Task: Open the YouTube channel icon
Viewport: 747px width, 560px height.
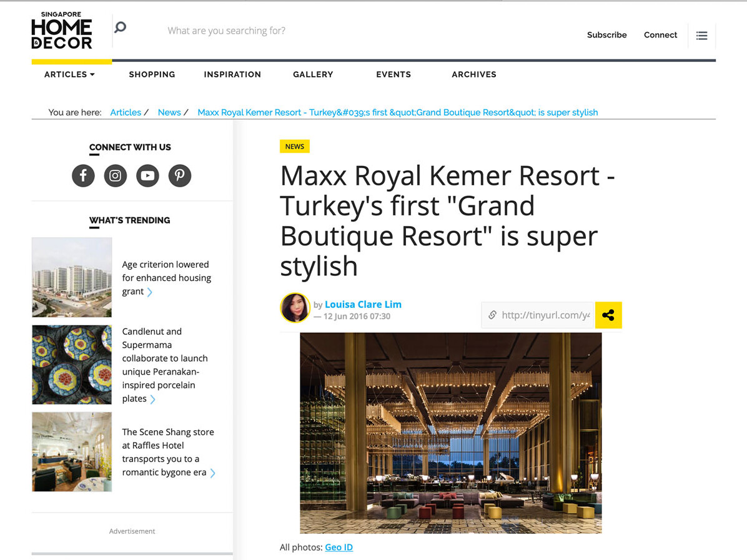Action: [x=147, y=175]
